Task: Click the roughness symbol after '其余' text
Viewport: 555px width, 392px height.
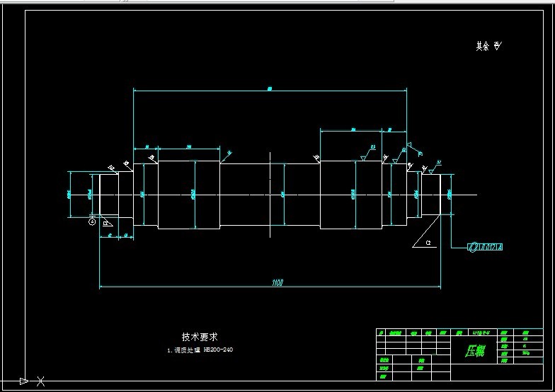Action: pos(498,45)
